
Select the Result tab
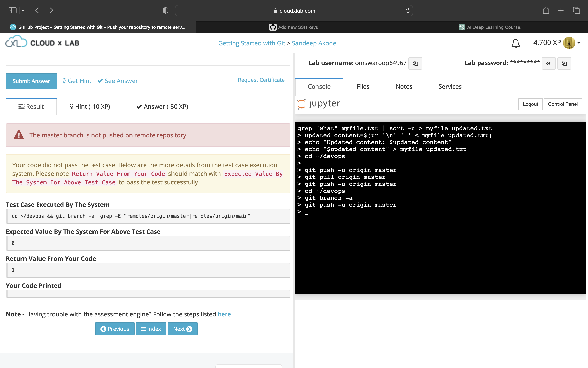coord(31,107)
